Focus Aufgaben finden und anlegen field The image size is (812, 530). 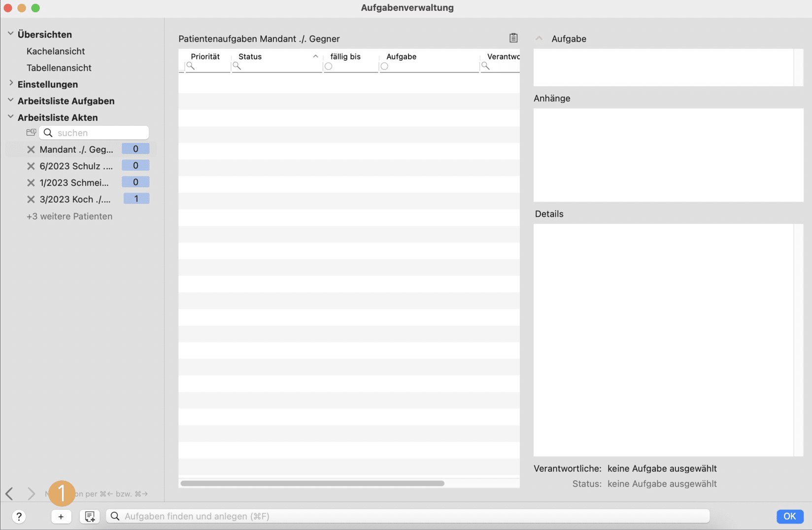408,516
